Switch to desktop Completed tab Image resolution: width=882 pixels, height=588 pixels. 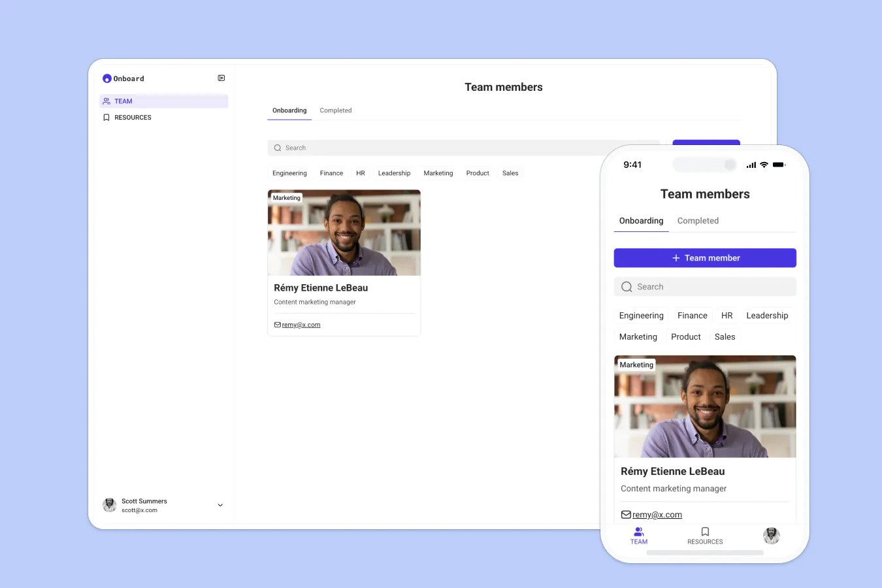coord(336,110)
